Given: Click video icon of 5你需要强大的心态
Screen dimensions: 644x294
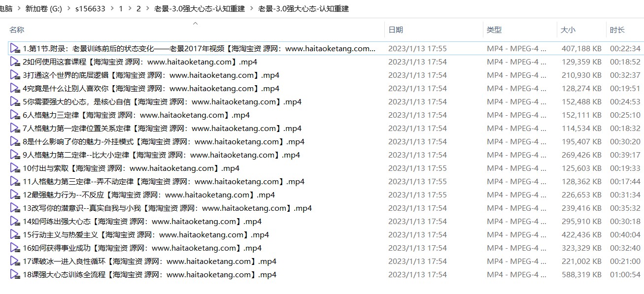Looking at the screenshot, I should 15,102.
